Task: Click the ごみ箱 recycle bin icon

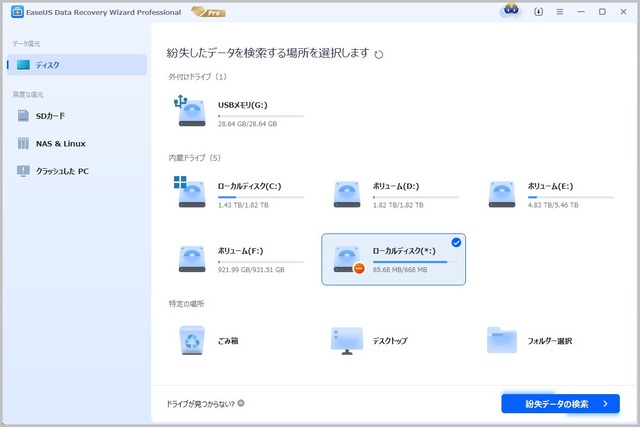Action: [192, 340]
